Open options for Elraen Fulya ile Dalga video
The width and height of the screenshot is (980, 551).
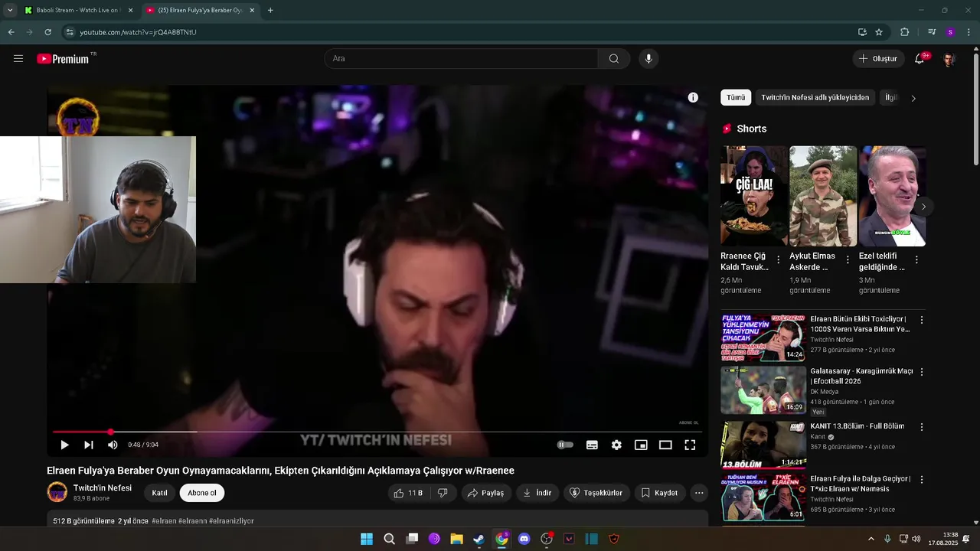pos(922,480)
